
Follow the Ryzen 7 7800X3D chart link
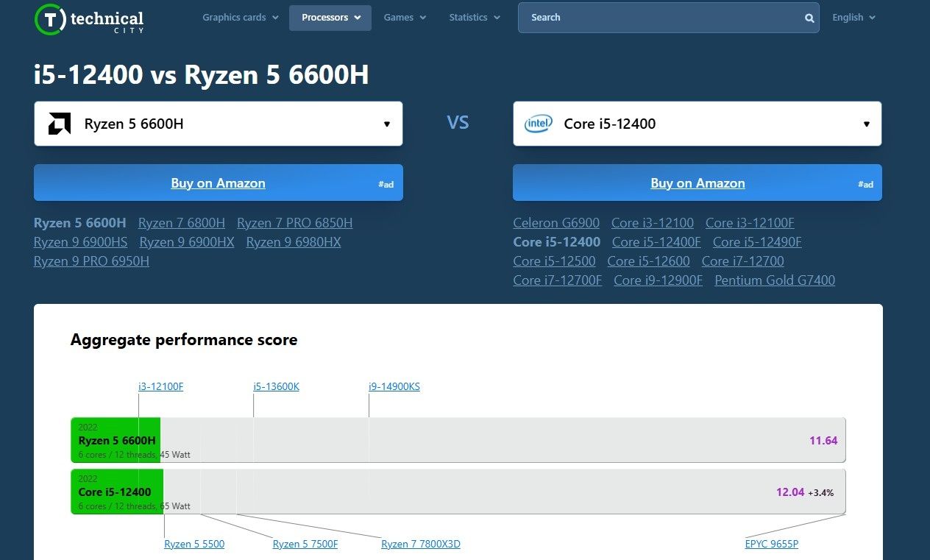click(x=421, y=545)
